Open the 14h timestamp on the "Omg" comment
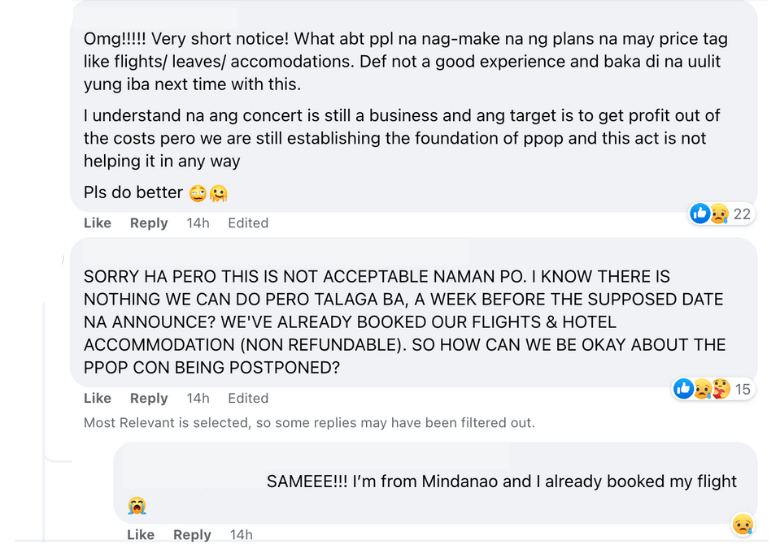The width and height of the screenshot is (775, 550). point(198,223)
